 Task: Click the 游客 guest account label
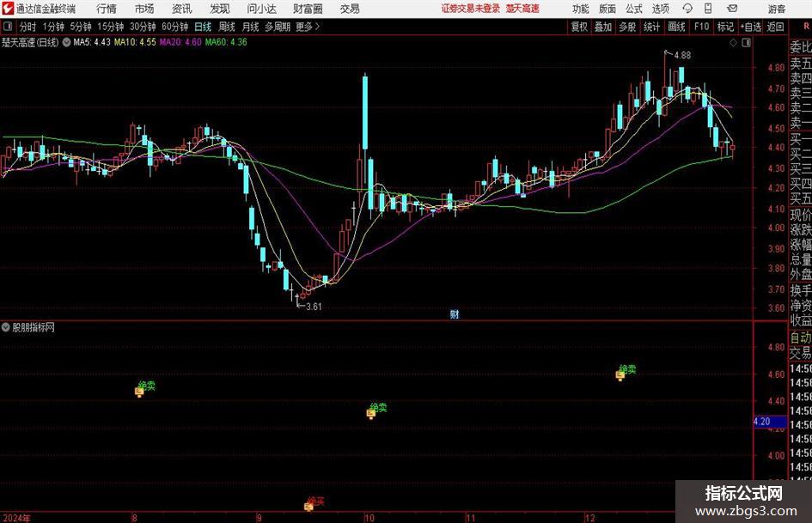[x=777, y=9]
